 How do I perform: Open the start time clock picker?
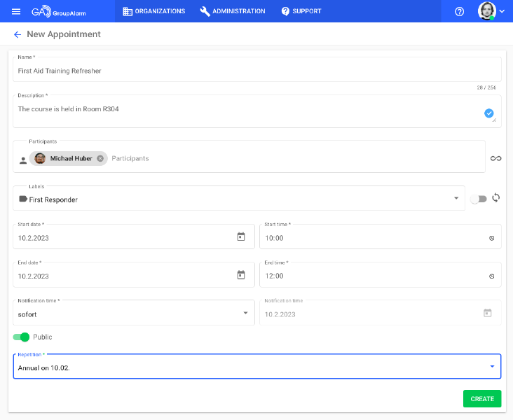coord(491,238)
